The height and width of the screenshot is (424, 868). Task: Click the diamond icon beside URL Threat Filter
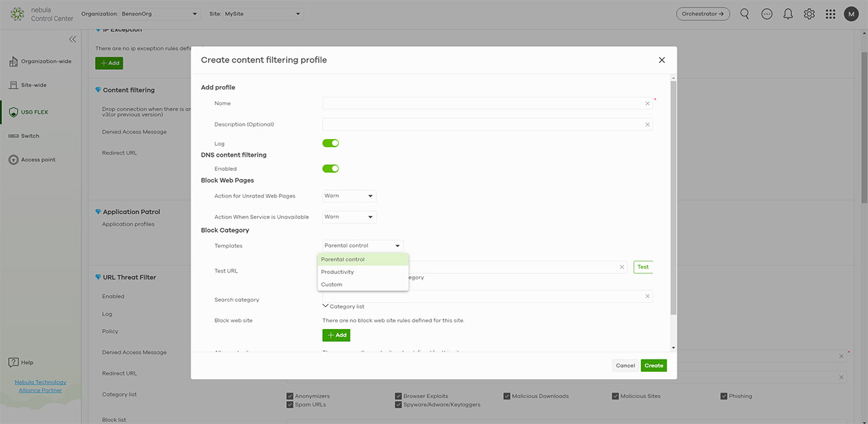coord(98,277)
